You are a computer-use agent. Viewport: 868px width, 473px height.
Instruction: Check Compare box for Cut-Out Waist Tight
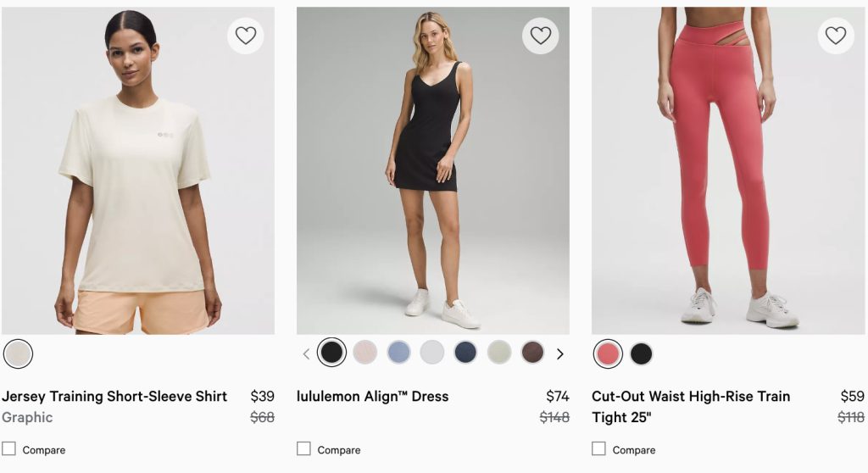(599, 449)
